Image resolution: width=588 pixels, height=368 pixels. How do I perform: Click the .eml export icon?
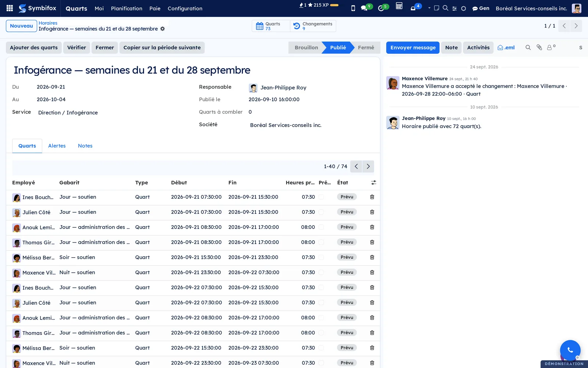tap(506, 47)
